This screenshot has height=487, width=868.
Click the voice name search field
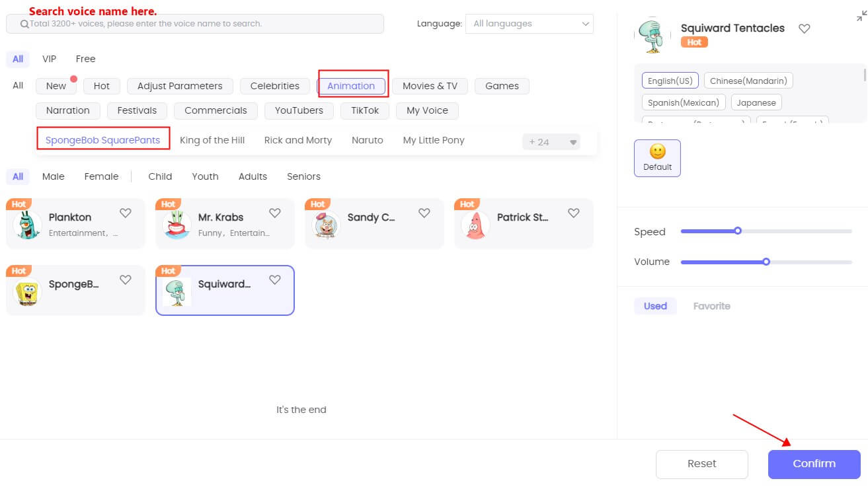195,24
